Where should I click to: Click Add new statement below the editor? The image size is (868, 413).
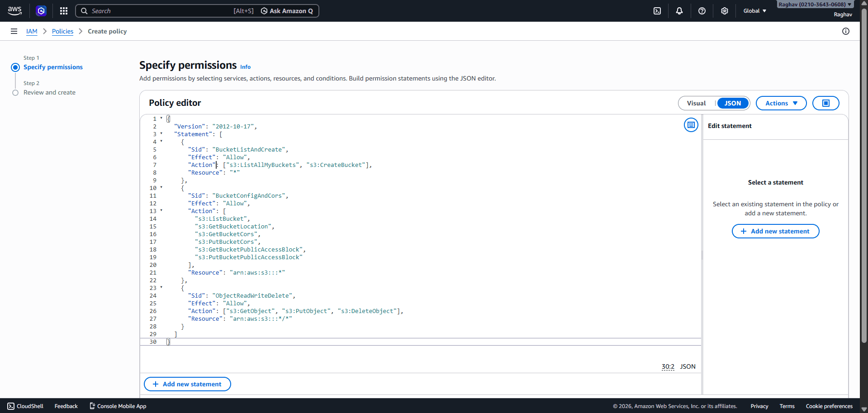(x=187, y=384)
